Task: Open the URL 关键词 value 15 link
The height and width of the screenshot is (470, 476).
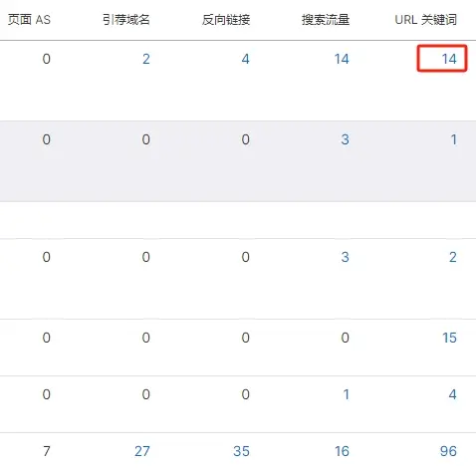Action: point(449,338)
